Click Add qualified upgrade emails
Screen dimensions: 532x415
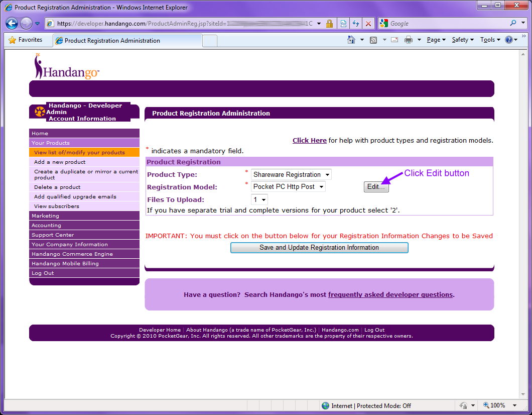pos(84,196)
